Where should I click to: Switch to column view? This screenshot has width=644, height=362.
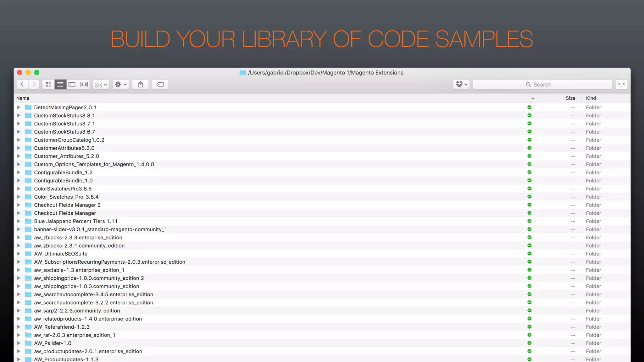[72, 84]
